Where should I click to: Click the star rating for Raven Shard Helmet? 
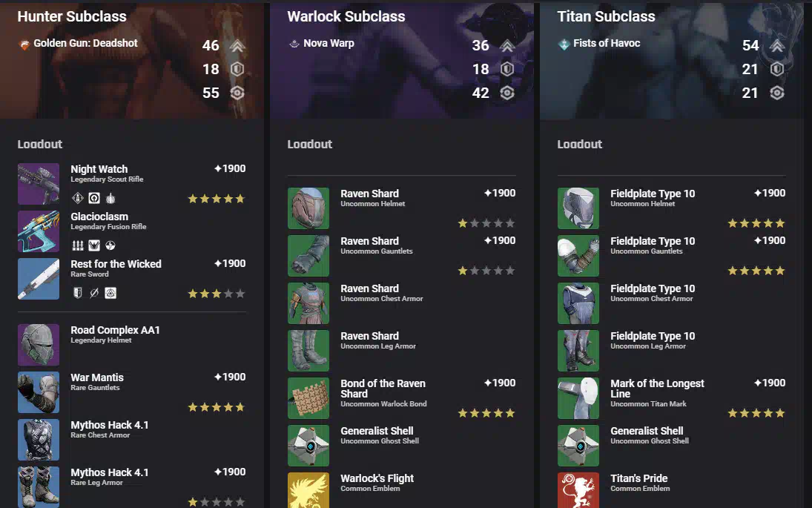tap(486, 223)
